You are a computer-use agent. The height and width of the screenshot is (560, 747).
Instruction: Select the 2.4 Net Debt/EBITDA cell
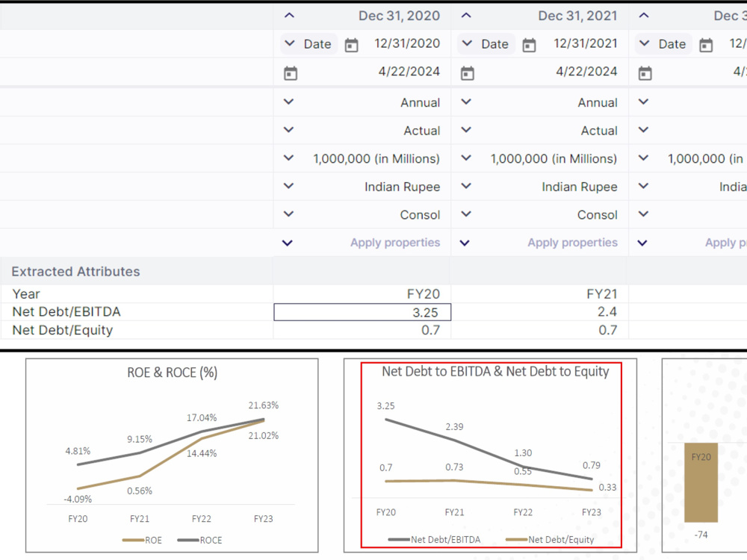539,312
